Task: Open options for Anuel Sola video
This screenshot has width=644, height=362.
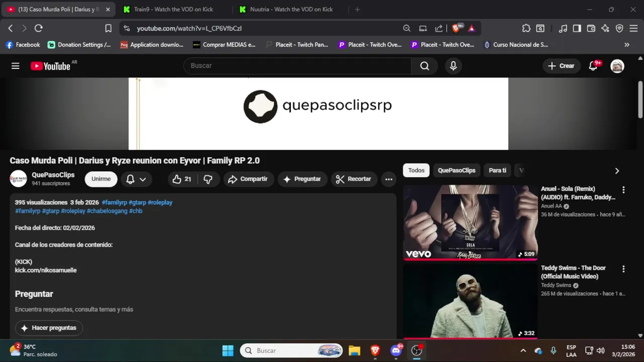Action: pyautogui.click(x=623, y=190)
